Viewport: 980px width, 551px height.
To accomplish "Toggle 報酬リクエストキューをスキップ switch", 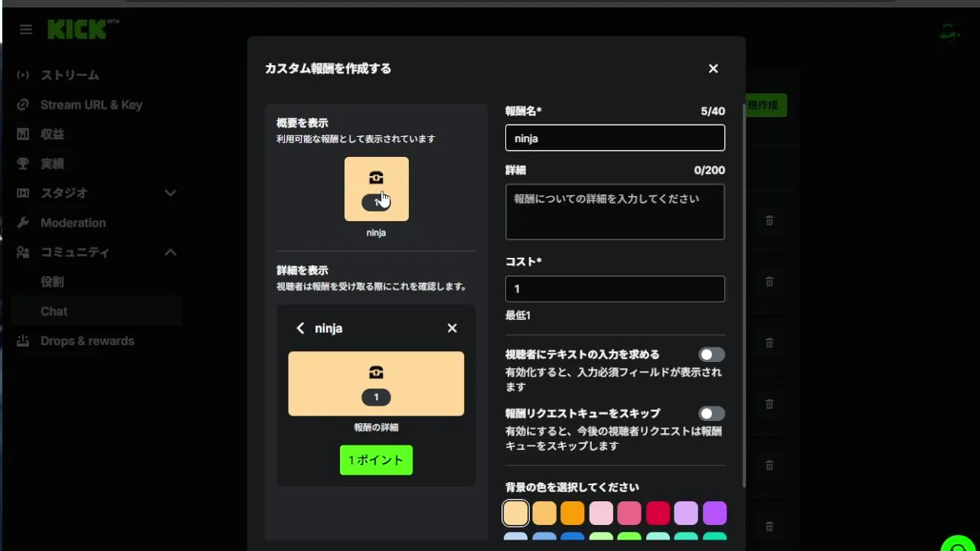I will (x=711, y=414).
